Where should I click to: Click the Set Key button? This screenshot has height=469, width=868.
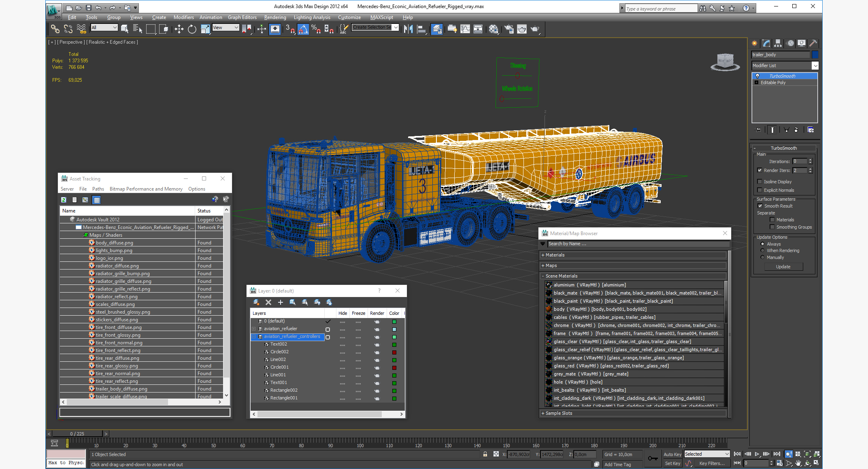click(x=672, y=463)
